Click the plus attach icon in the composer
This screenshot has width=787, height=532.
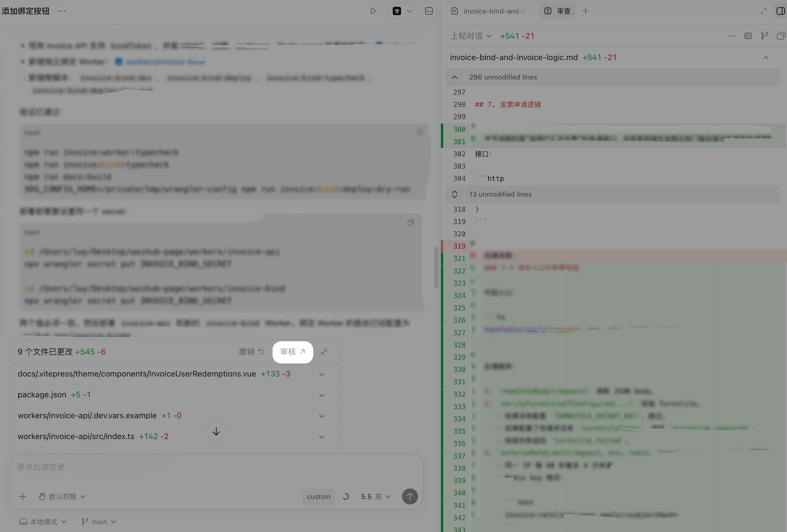coord(23,496)
